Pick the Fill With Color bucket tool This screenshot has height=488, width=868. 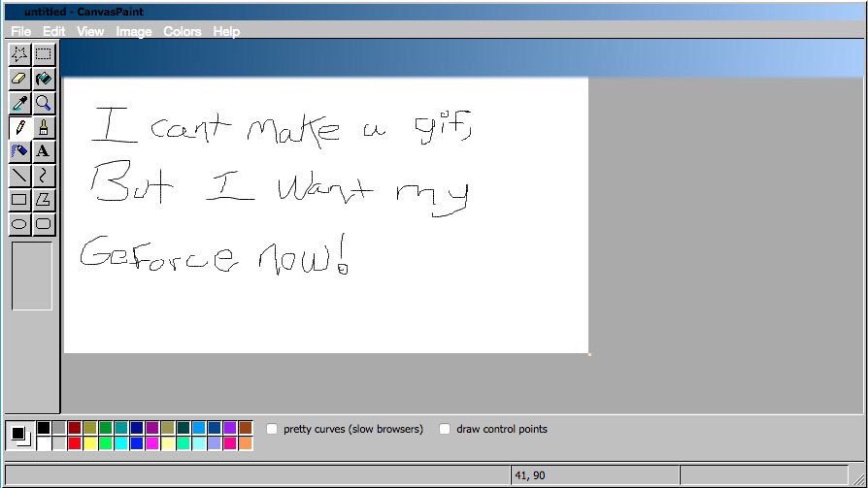coord(43,79)
